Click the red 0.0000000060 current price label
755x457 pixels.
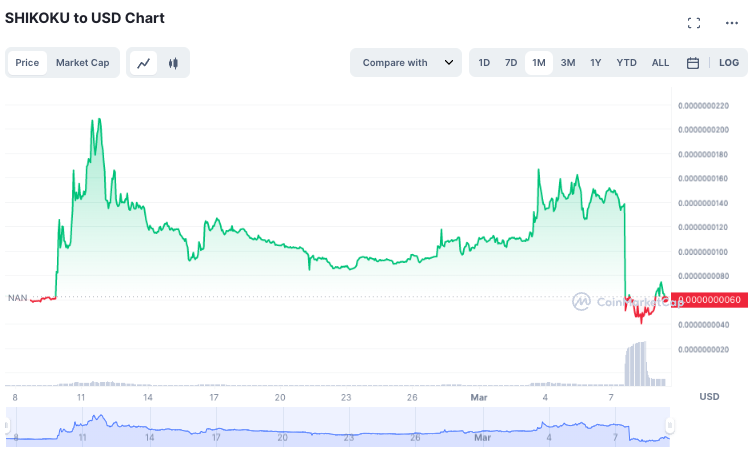[x=710, y=300]
